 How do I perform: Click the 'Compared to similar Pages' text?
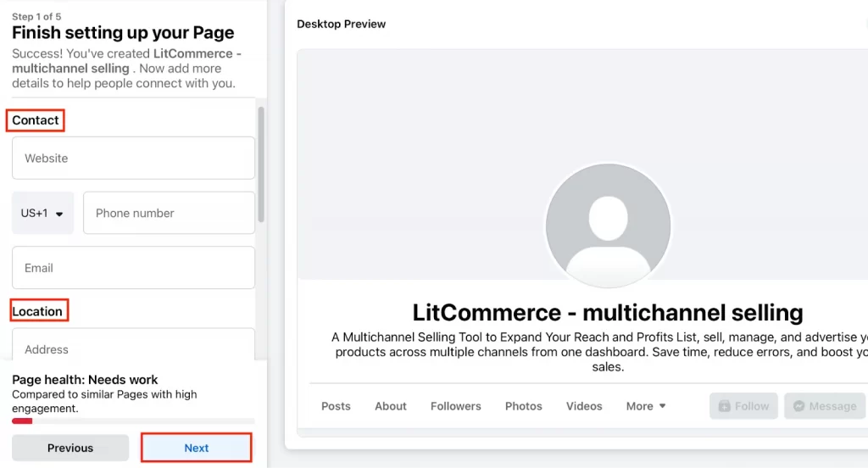104,401
